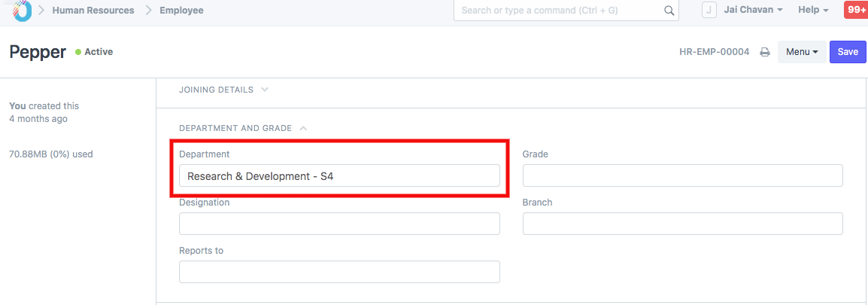Open the 99+ notifications badge

pos(855,10)
